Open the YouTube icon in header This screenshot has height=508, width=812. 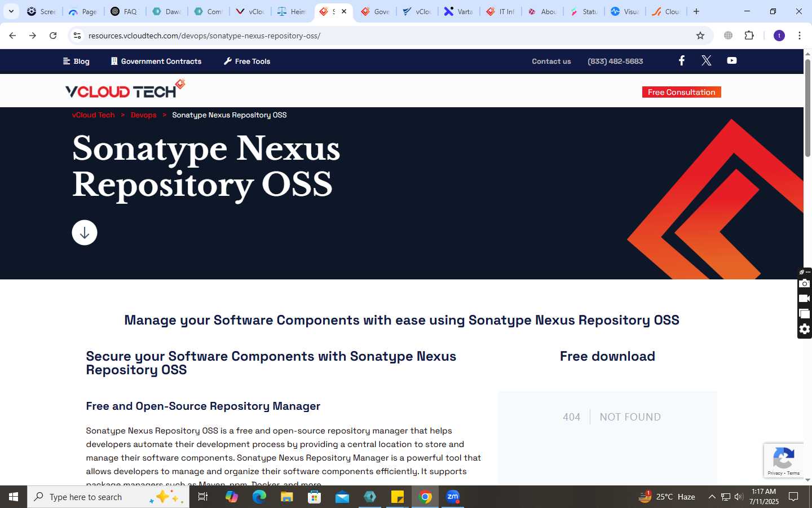point(732,60)
